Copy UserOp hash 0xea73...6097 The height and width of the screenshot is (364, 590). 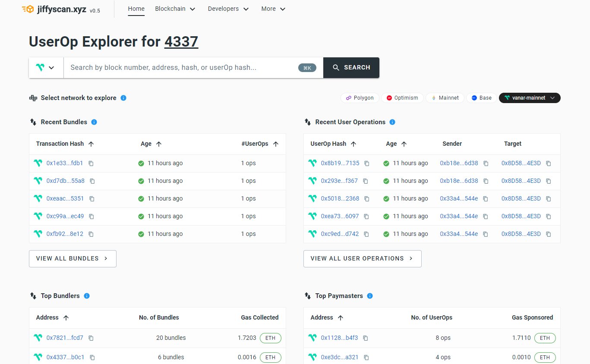(366, 217)
